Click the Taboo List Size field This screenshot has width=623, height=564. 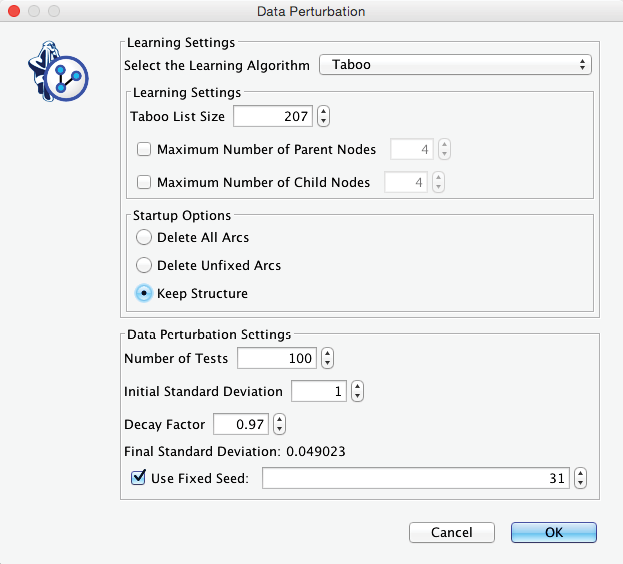[x=272, y=116]
